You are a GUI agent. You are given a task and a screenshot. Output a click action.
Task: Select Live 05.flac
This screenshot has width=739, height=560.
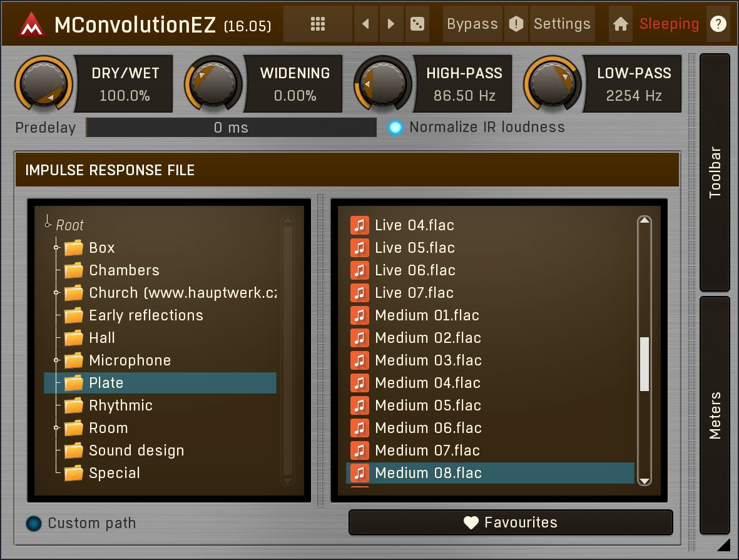490,248
